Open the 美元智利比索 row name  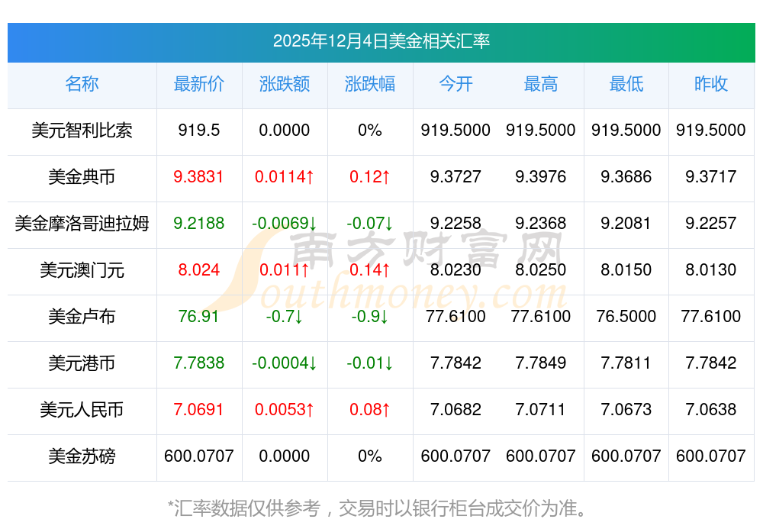[x=82, y=131]
